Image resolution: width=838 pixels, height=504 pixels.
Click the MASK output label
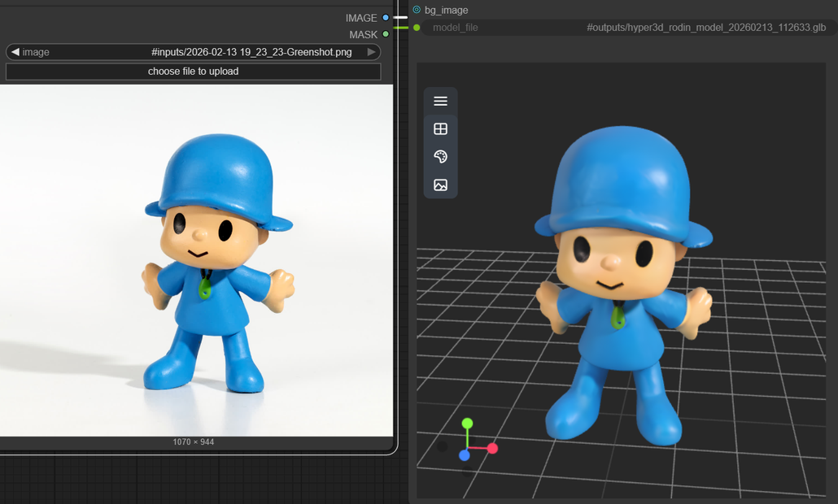coord(364,35)
